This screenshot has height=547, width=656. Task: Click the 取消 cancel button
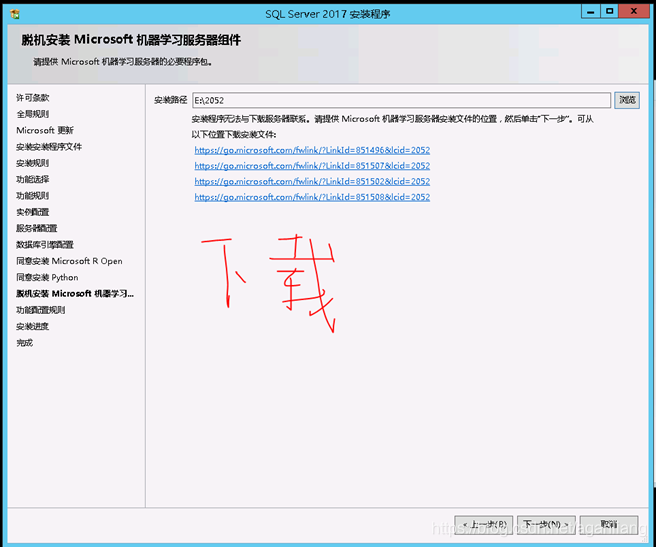pyautogui.click(x=609, y=524)
